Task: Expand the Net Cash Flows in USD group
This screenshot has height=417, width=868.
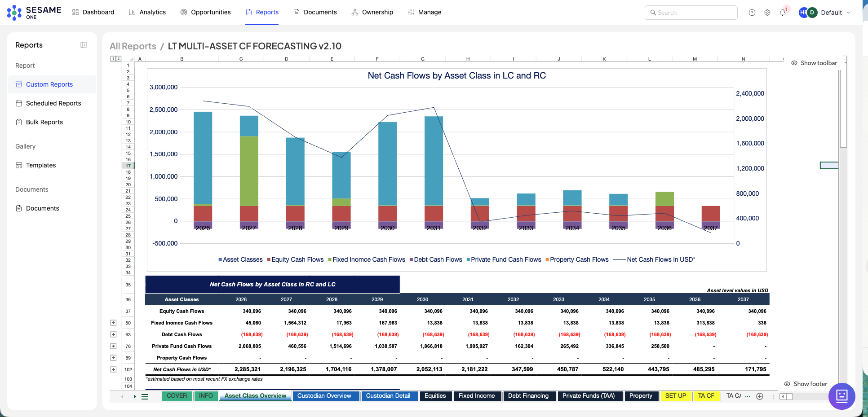Action: coord(113,369)
